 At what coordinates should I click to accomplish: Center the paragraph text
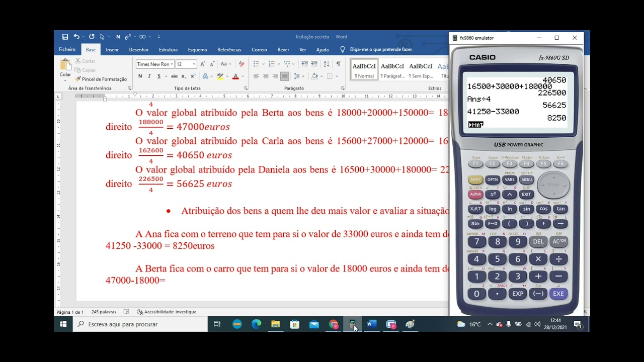click(266, 76)
